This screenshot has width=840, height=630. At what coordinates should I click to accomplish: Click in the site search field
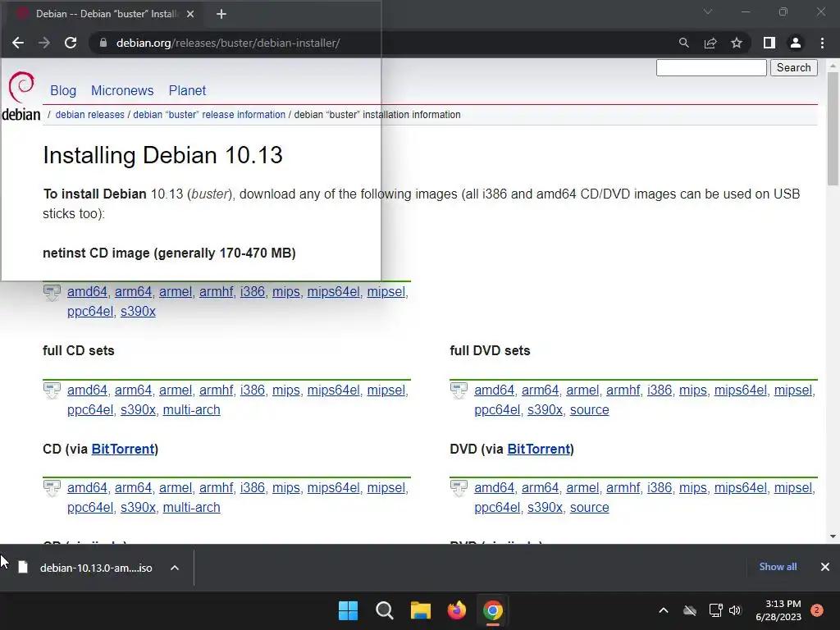[711, 67]
